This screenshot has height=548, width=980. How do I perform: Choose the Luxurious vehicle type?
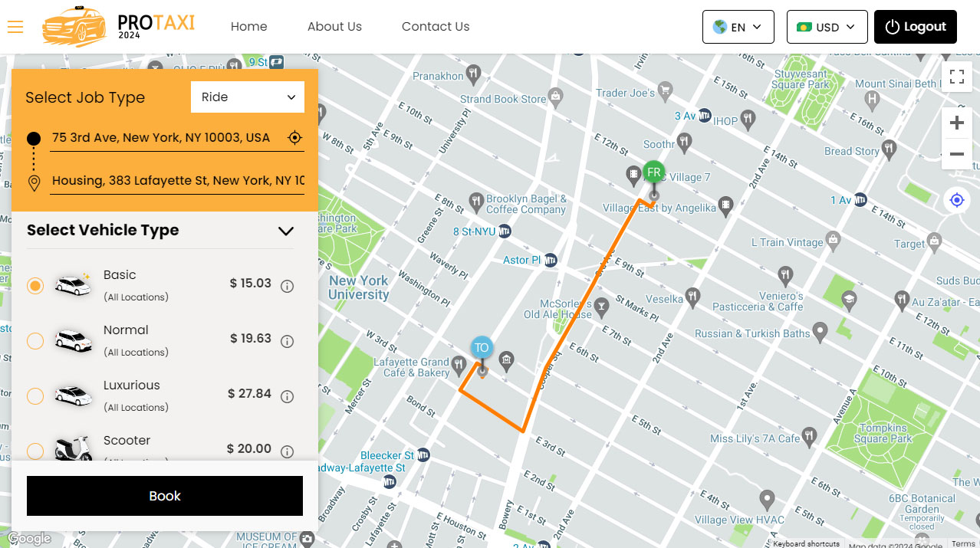[x=35, y=396]
